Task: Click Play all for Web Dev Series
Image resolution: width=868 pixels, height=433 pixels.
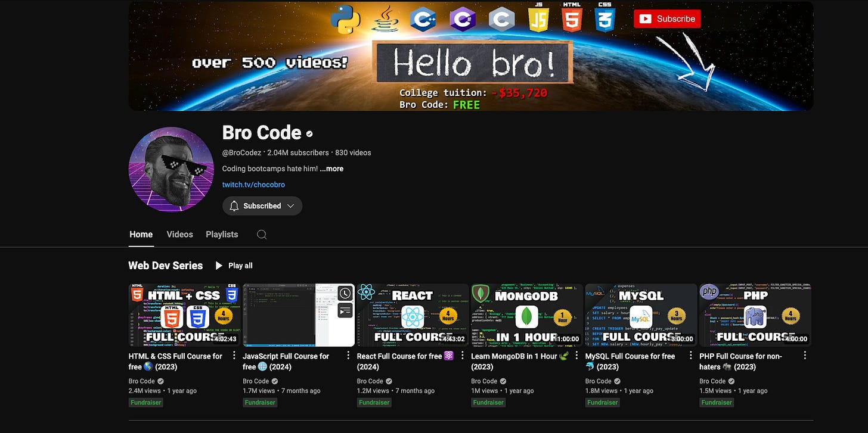Action: (234, 266)
